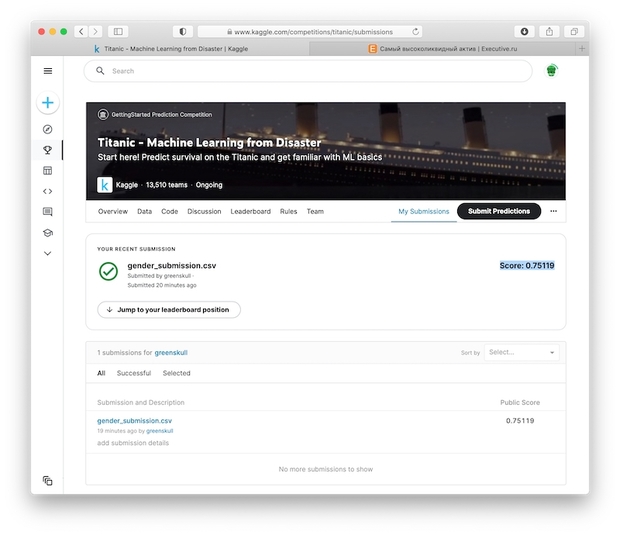Image resolution: width=620 pixels, height=535 pixels.
Task: Click Jump to your leaderboard position
Action: (x=169, y=310)
